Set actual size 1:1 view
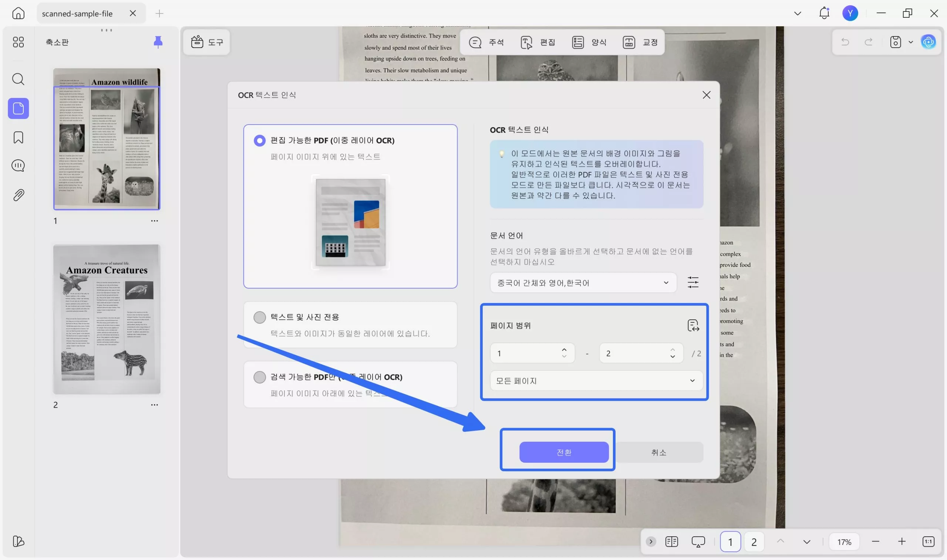The width and height of the screenshot is (947, 560). 929,542
